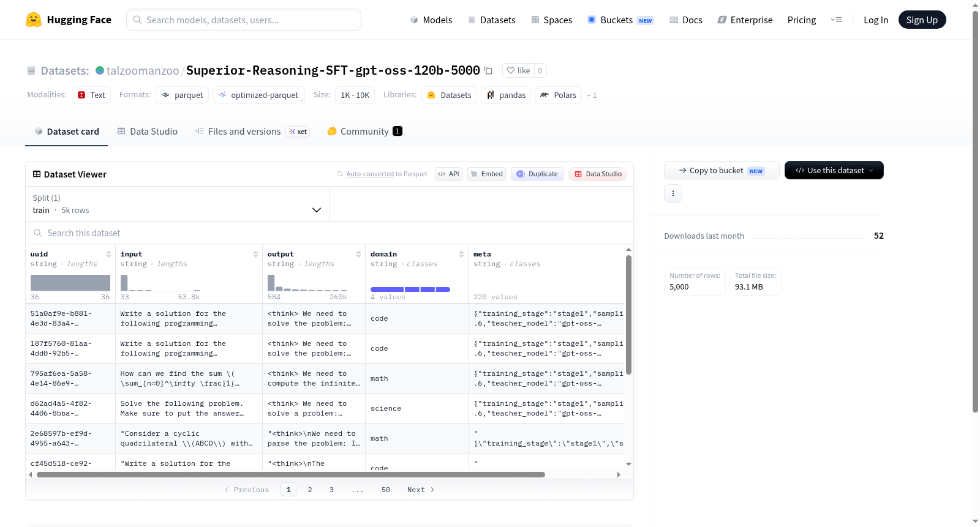The width and height of the screenshot is (980, 527).
Task: Sort the domain column
Action: click(461, 254)
